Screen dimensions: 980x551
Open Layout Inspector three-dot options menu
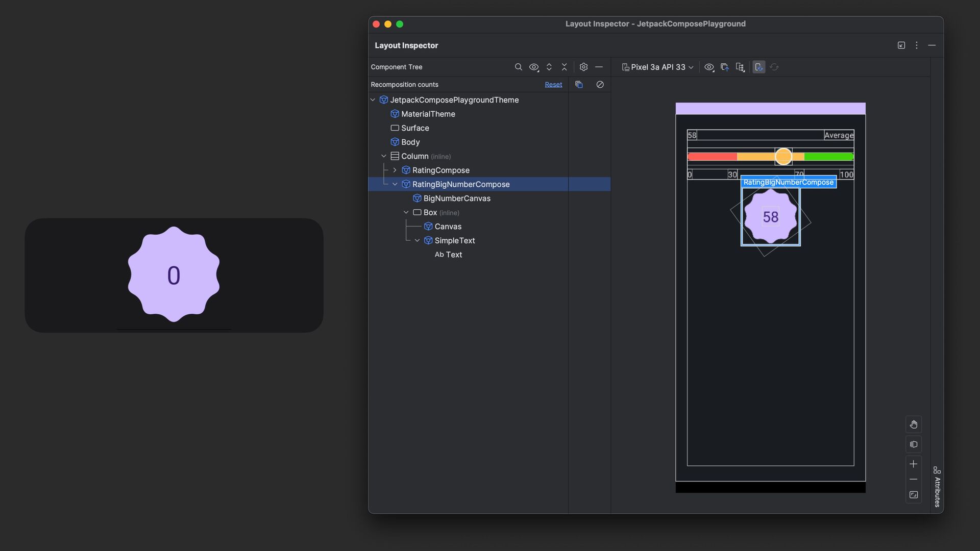[x=916, y=45]
